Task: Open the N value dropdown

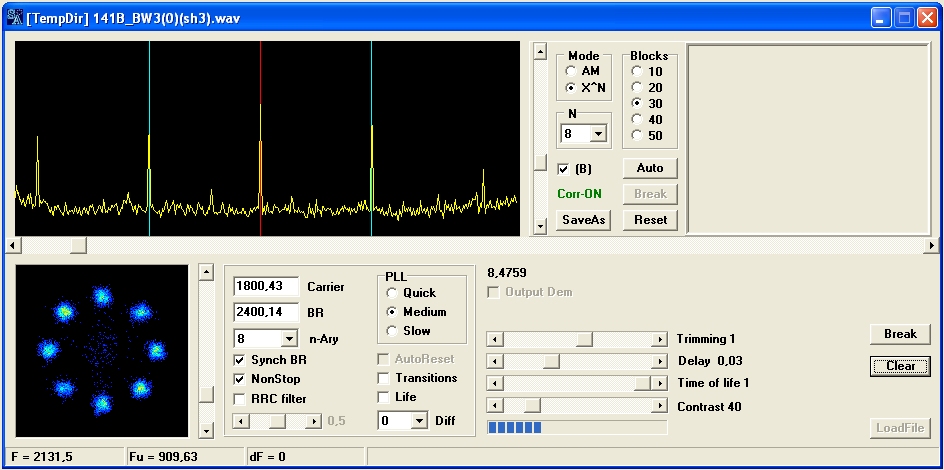Action: click(598, 134)
